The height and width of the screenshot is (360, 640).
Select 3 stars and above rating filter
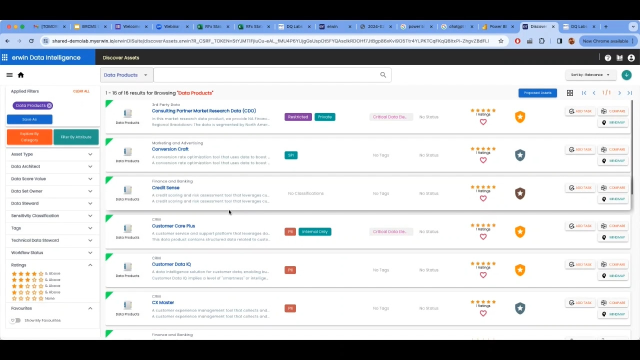coord(36,280)
